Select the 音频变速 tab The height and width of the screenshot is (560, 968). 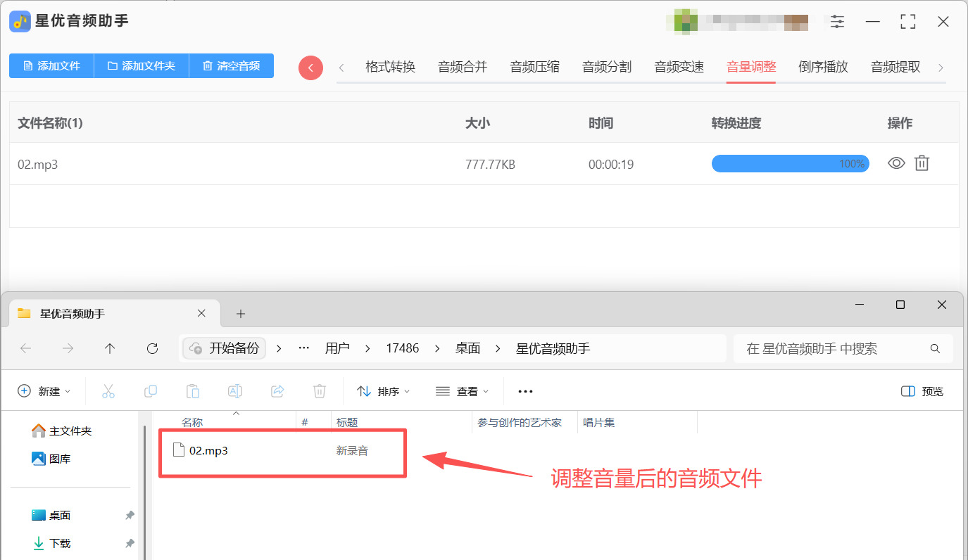click(x=679, y=67)
